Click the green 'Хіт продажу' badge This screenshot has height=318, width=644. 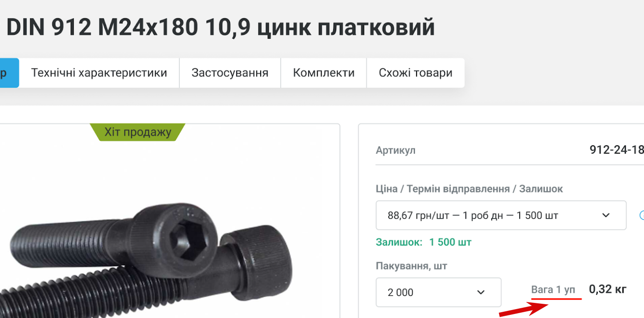point(138,132)
